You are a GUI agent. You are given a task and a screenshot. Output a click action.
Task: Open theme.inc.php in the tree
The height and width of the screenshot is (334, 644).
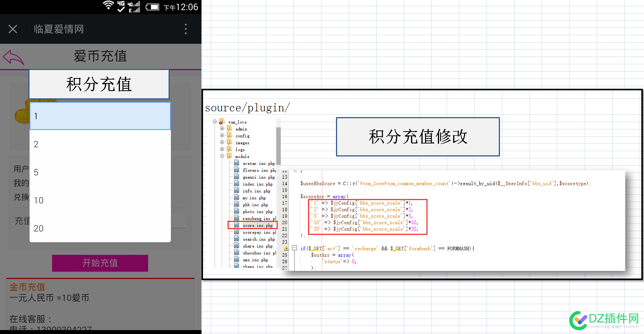(257, 266)
